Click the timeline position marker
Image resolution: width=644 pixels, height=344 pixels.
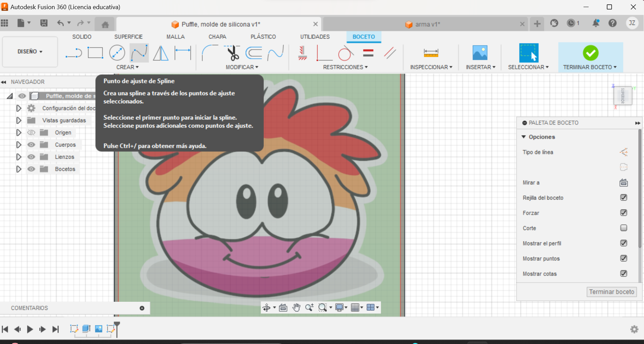[117, 329]
